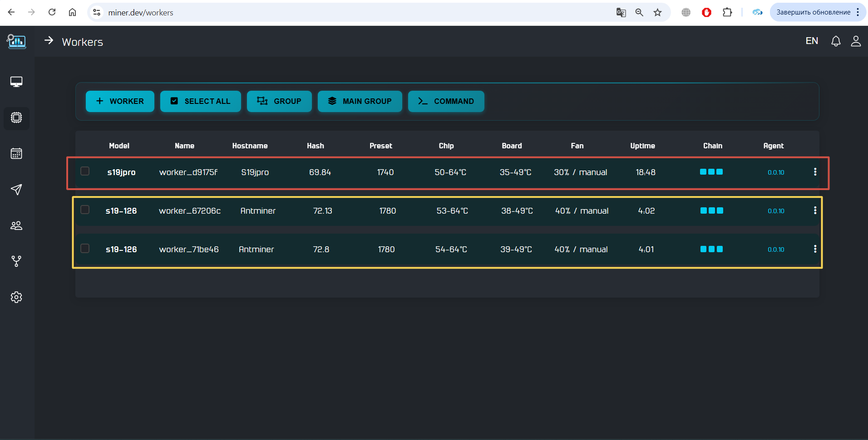Bookmark this page with the star
The height and width of the screenshot is (440, 868).
[657, 12]
